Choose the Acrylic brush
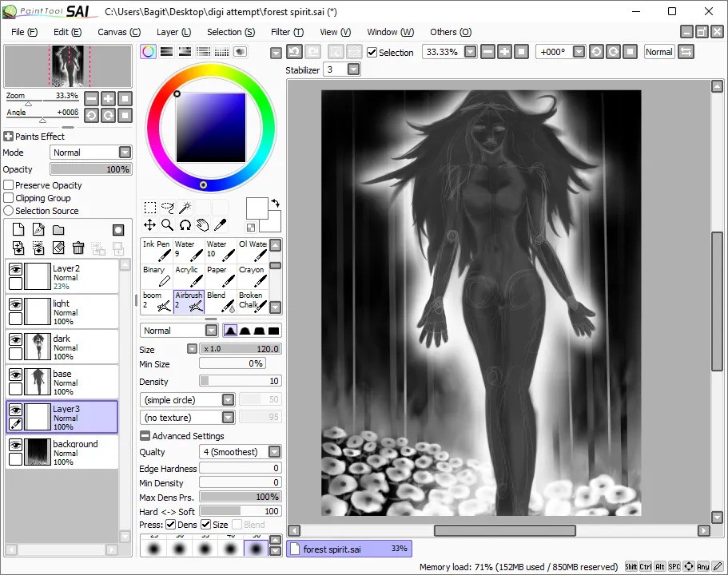 pyautogui.click(x=189, y=276)
